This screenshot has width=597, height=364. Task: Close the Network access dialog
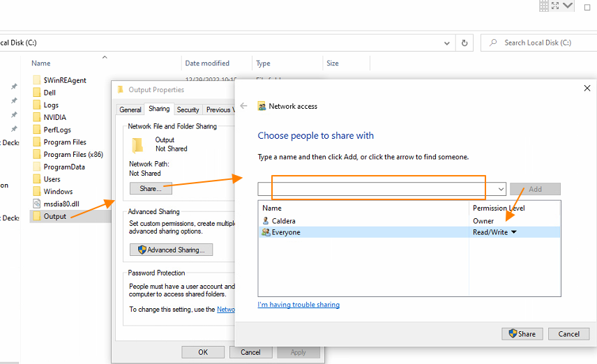pyautogui.click(x=587, y=89)
